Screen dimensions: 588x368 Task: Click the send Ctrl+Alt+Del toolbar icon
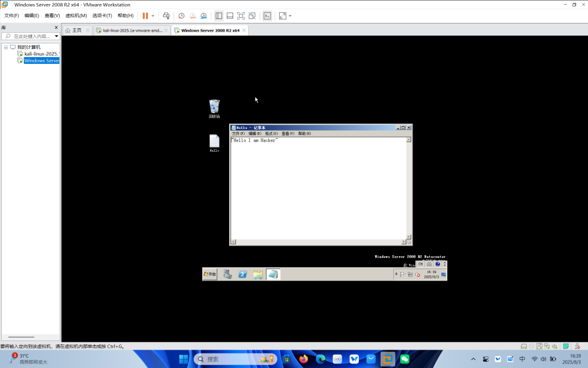[166, 16]
